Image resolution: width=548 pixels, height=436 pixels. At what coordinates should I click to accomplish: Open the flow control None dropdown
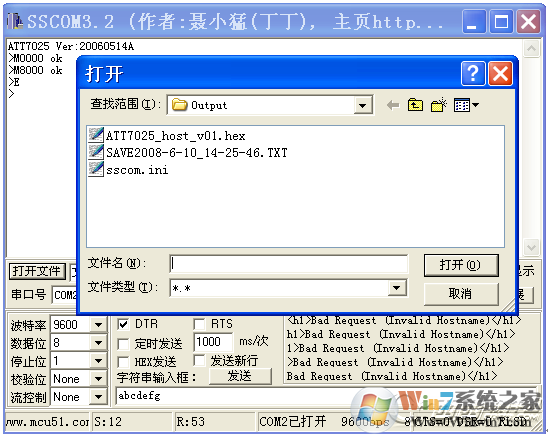pyautogui.click(x=98, y=397)
